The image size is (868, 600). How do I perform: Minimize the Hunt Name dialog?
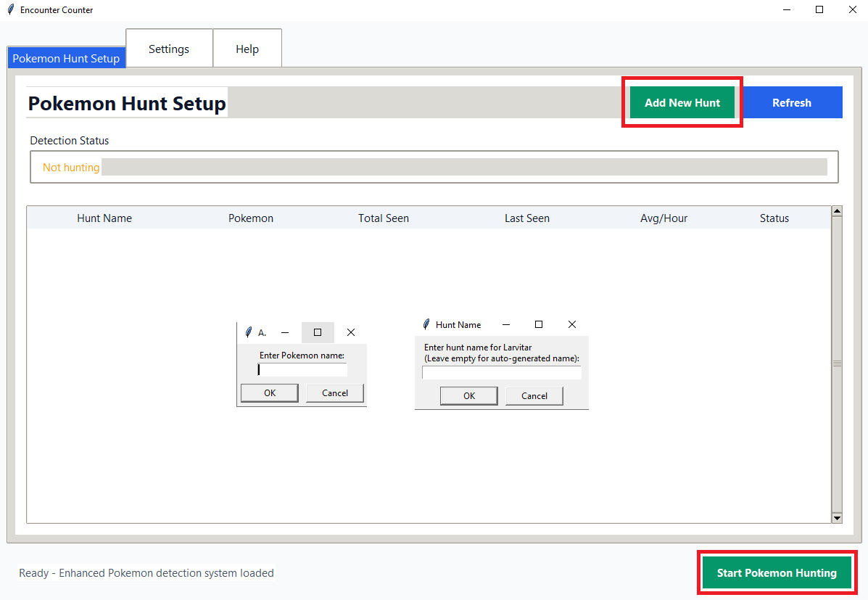point(506,324)
